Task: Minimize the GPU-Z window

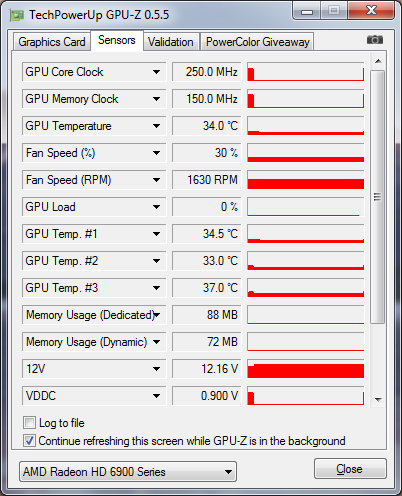Action: click(307, 12)
